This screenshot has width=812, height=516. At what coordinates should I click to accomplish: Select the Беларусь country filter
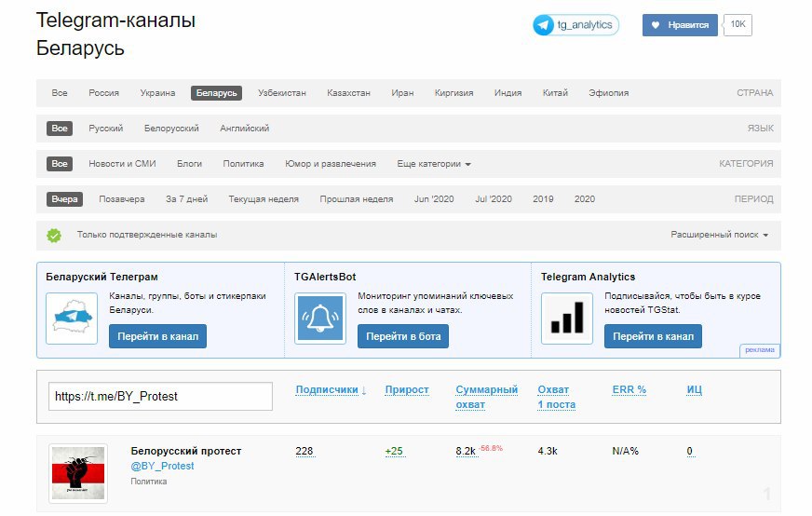tap(216, 93)
